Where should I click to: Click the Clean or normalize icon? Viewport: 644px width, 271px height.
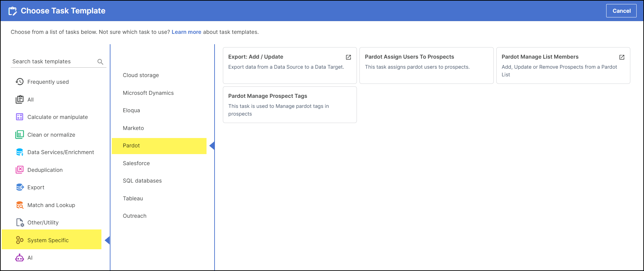tap(20, 135)
